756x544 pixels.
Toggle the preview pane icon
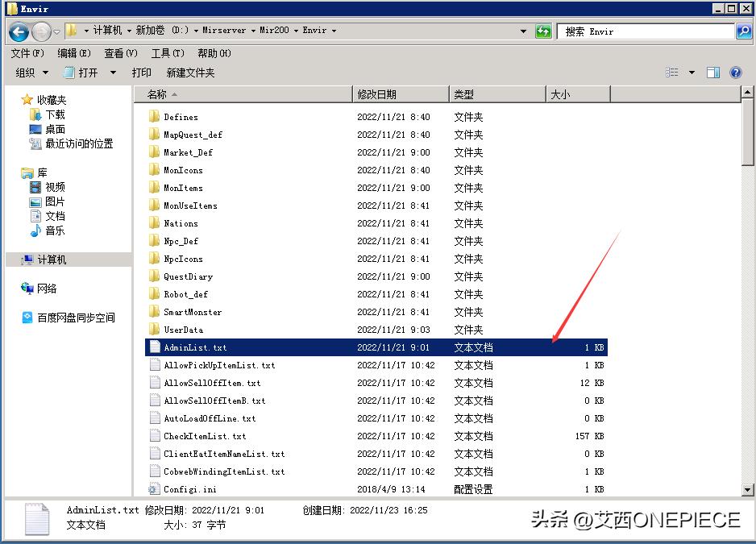tap(713, 73)
